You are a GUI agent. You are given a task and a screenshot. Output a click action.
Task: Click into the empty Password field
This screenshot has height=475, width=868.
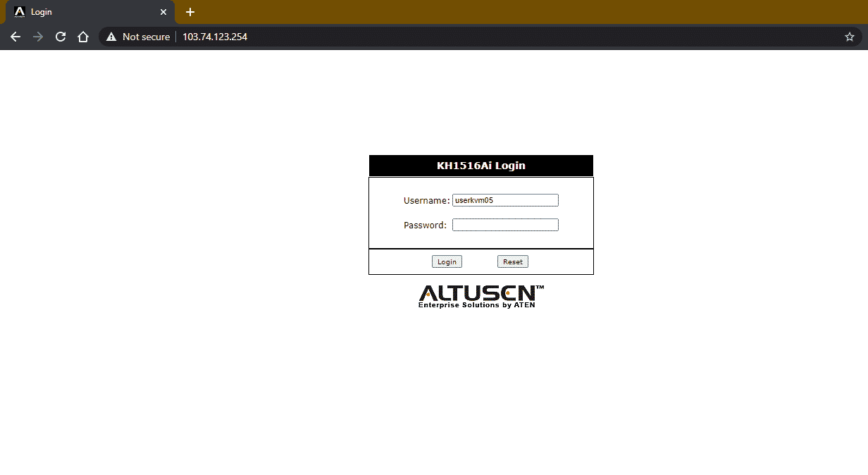pyautogui.click(x=505, y=225)
